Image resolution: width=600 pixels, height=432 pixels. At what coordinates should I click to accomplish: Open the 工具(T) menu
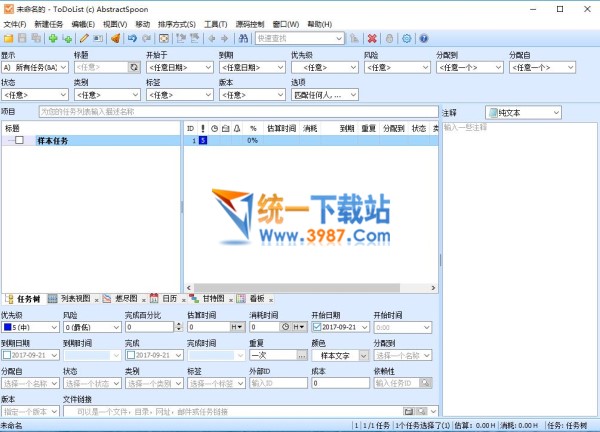coord(215,24)
